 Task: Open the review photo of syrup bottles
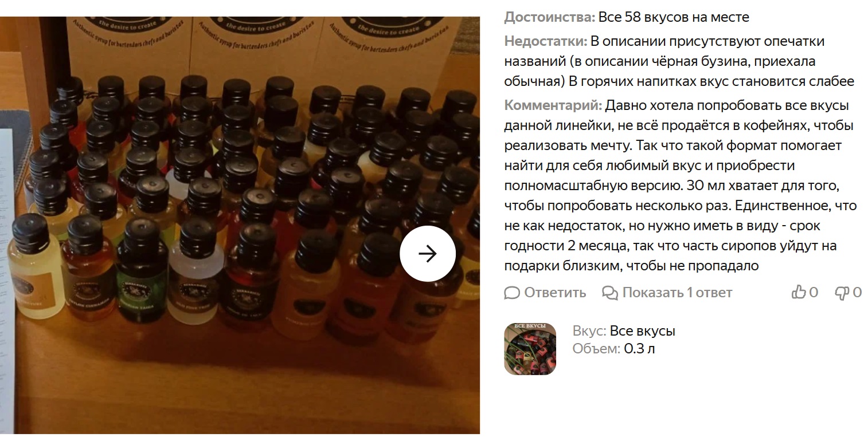click(x=240, y=225)
